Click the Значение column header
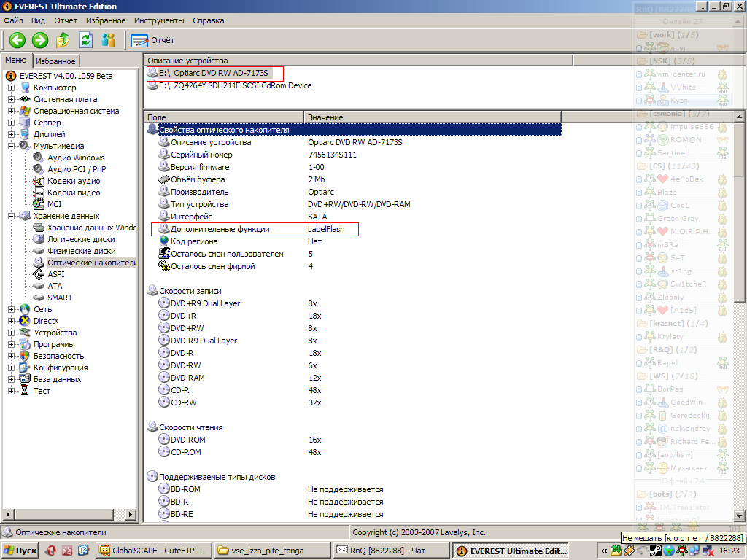The image size is (747, 560). click(x=433, y=117)
